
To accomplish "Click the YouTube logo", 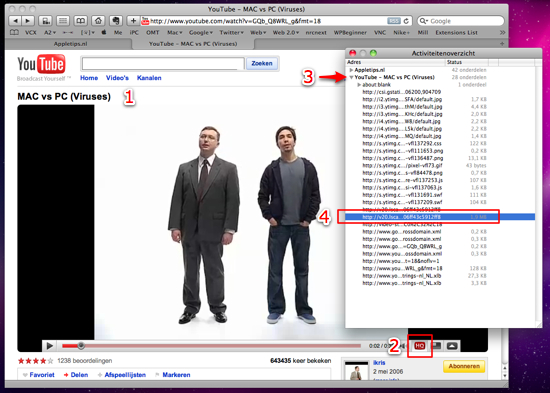I will 41,65.
